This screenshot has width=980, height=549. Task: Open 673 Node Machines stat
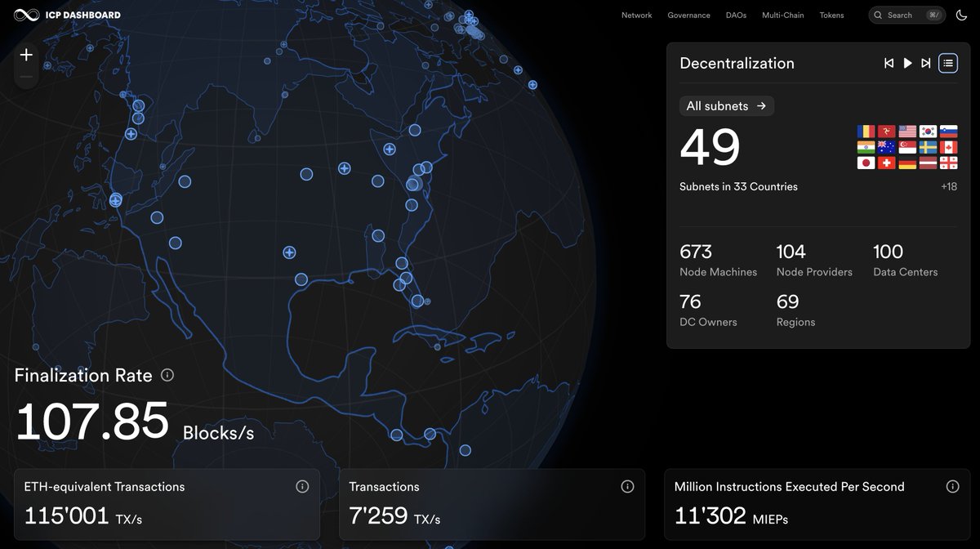[718, 261]
